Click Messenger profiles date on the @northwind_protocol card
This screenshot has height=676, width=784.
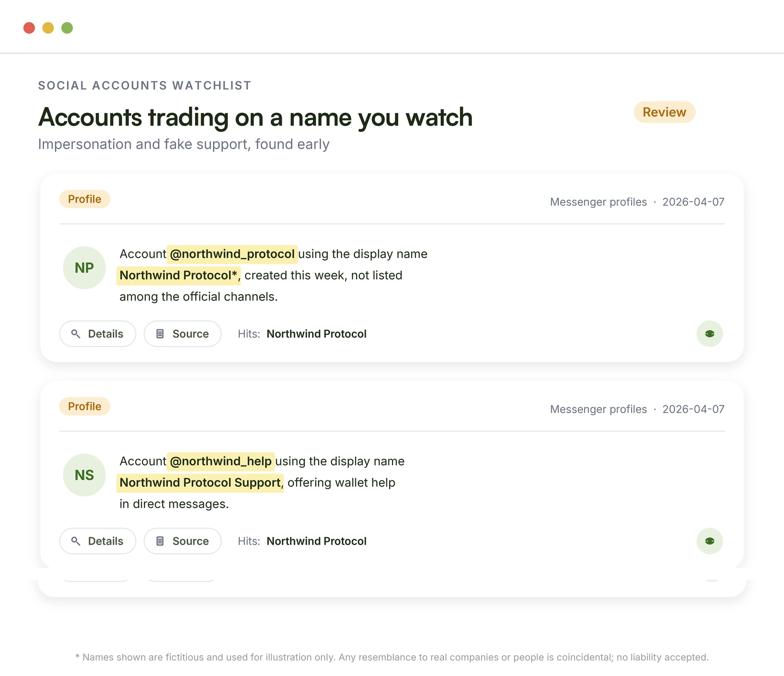point(637,202)
